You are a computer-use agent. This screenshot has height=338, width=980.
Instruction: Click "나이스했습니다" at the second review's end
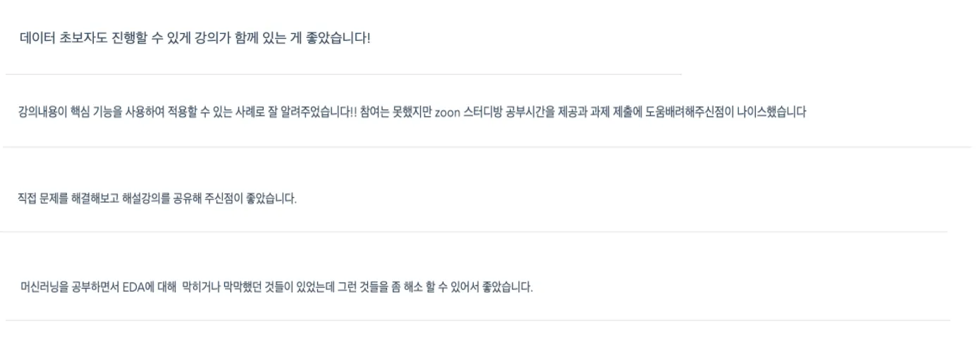pyautogui.click(x=772, y=113)
